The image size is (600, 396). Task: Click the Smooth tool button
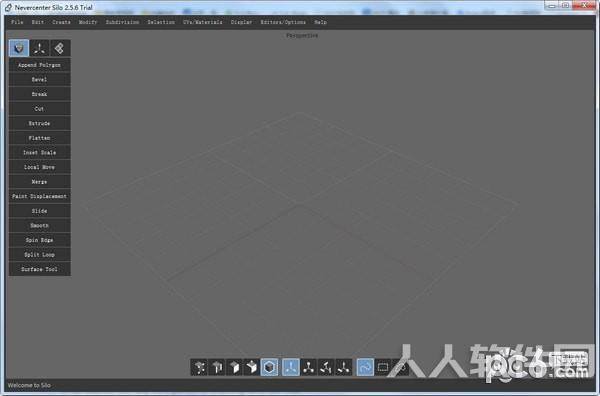click(x=39, y=225)
